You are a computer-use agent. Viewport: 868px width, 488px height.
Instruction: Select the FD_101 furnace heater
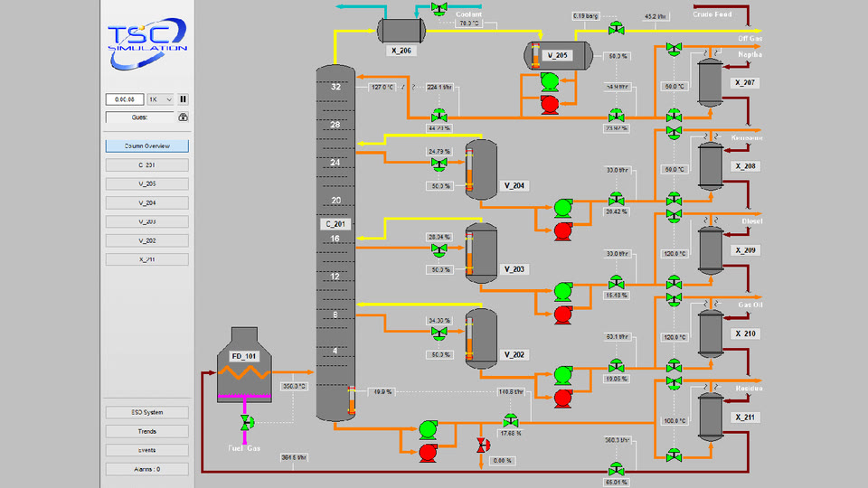coord(244,365)
